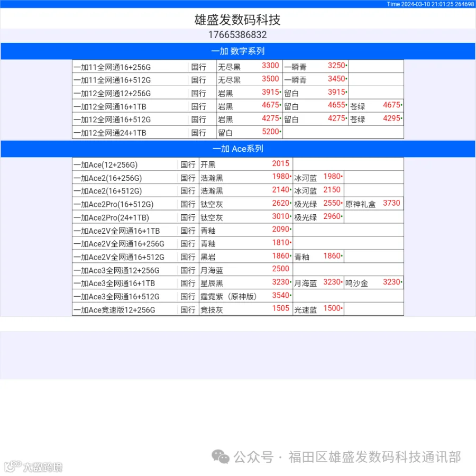Image resolution: width=476 pixels, height=476 pixels.
Task: Select row 一加11全网通16+512G
Action: 238,79
